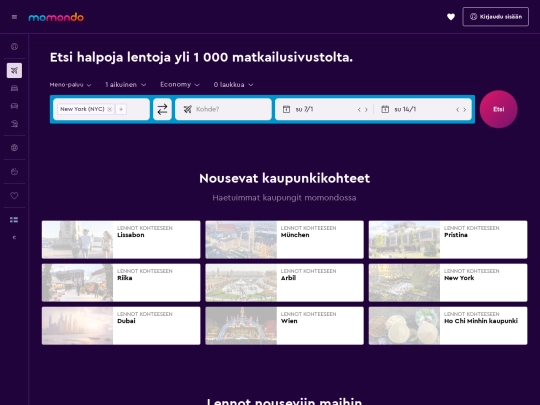The image size is (540, 405).
Task: Open flights to Ho Chi Minhin kaupunki
Action: tap(448, 326)
